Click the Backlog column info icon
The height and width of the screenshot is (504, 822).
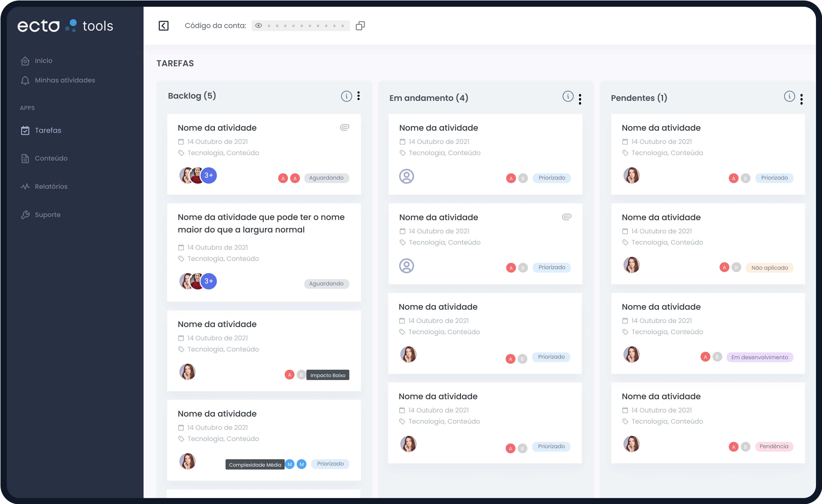[x=346, y=96]
